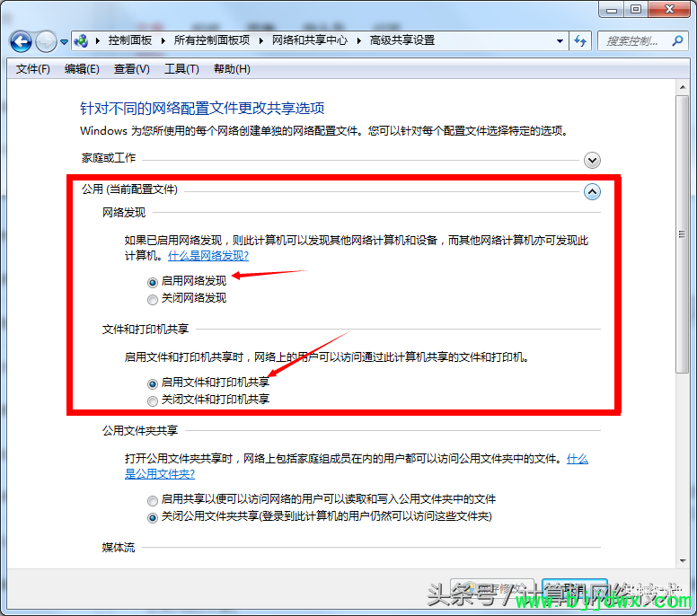Open the 什么是网络发现? help link

(208, 256)
